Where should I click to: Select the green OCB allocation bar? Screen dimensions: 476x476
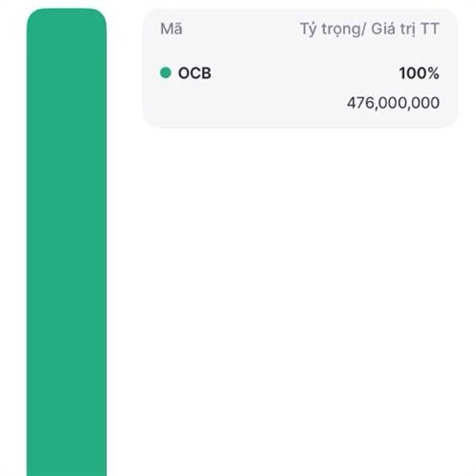click(x=67, y=242)
